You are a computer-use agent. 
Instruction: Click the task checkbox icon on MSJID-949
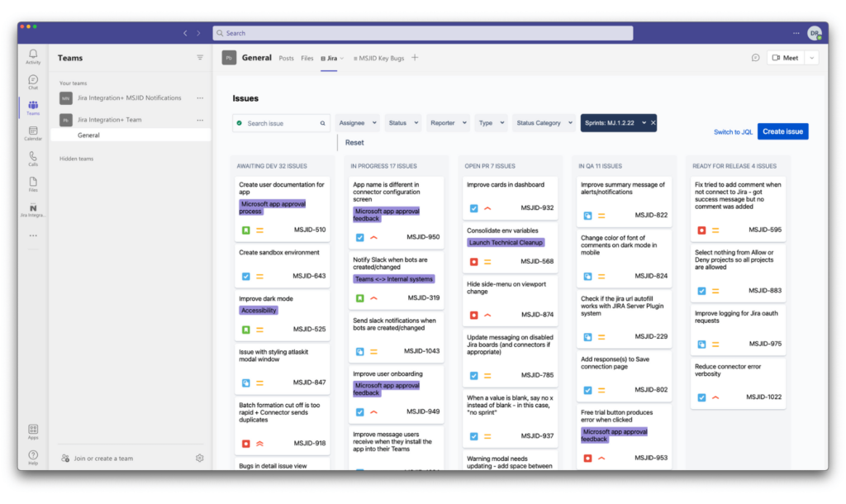click(x=360, y=412)
